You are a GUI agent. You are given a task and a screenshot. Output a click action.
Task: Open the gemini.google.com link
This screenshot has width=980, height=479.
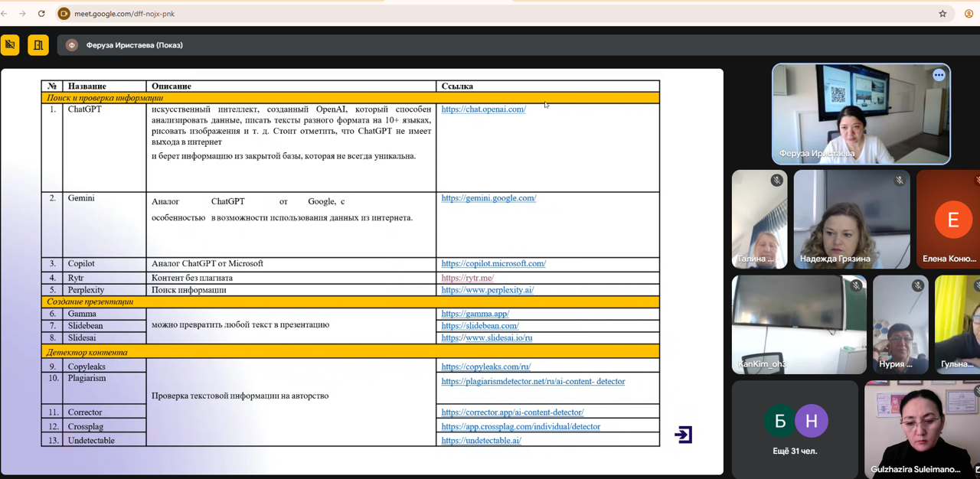pyautogui.click(x=488, y=198)
